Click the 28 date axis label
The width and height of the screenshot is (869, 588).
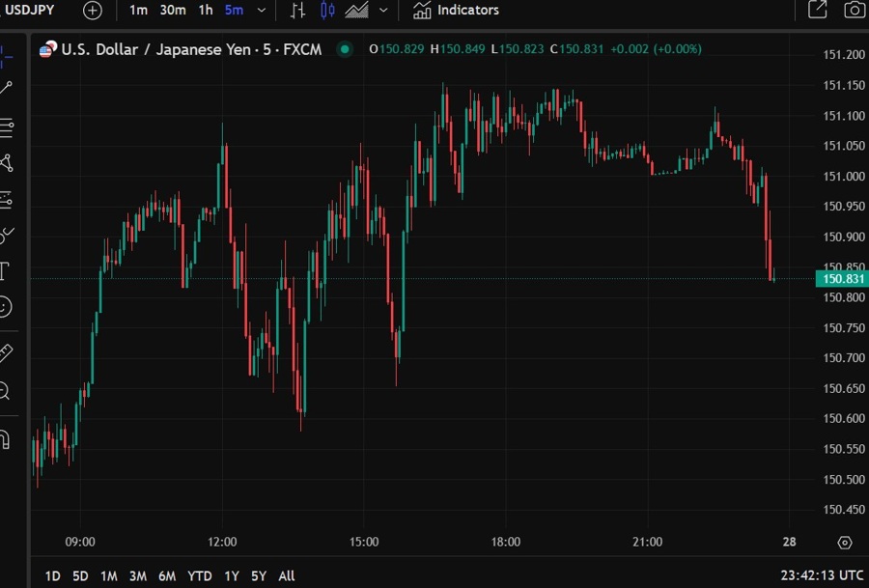[789, 542]
